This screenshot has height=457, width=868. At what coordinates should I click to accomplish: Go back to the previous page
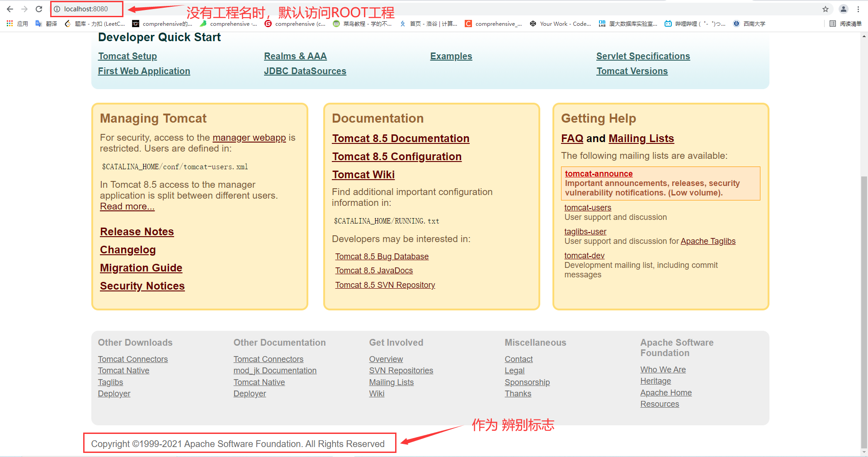pos(10,9)
